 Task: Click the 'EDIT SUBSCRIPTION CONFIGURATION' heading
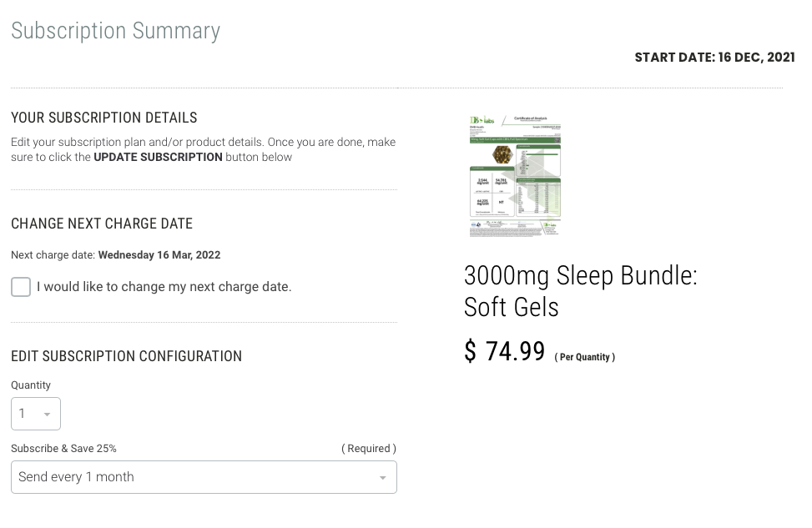click(x=126, y=356)
